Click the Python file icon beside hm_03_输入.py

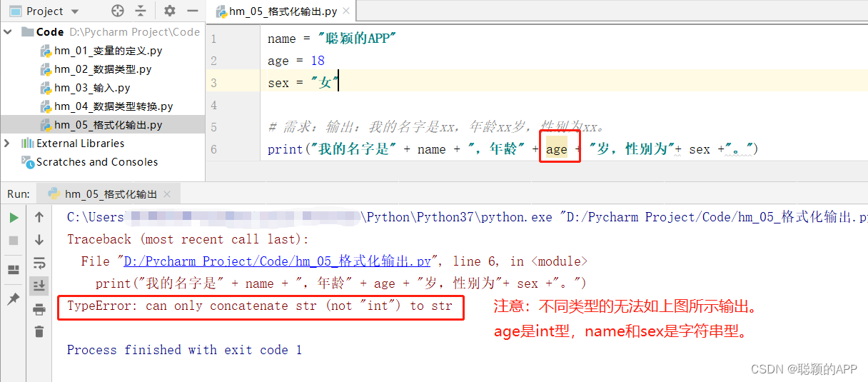tap(46, 88)
